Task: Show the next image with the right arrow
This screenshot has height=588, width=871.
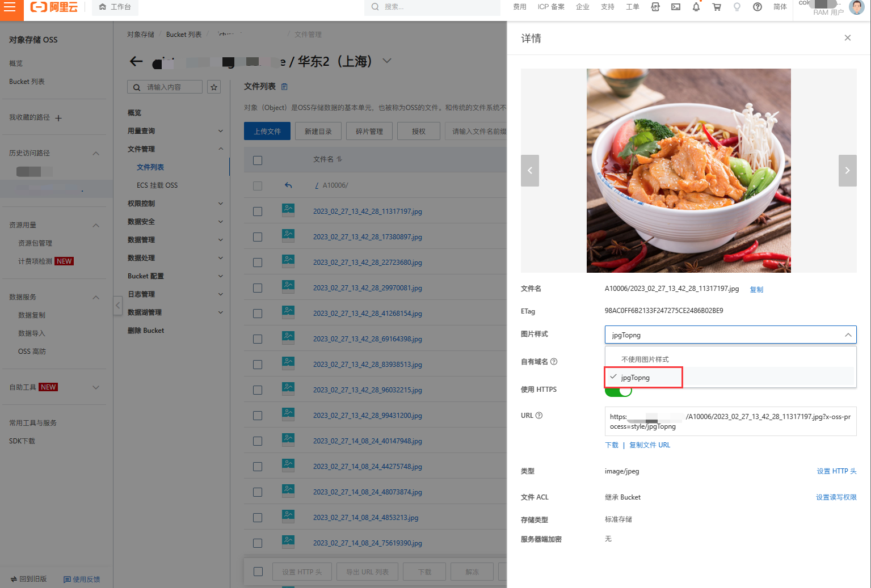Action: [847, 171]
